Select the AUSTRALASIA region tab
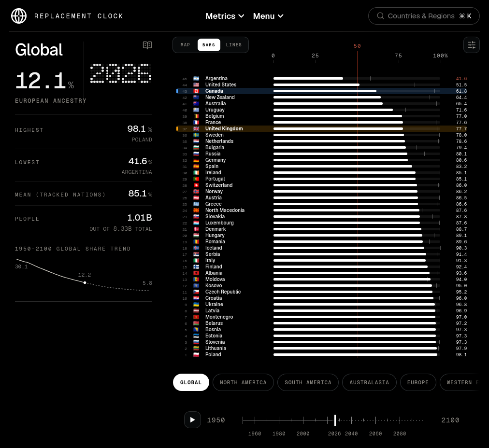 (x=369, y=382)
